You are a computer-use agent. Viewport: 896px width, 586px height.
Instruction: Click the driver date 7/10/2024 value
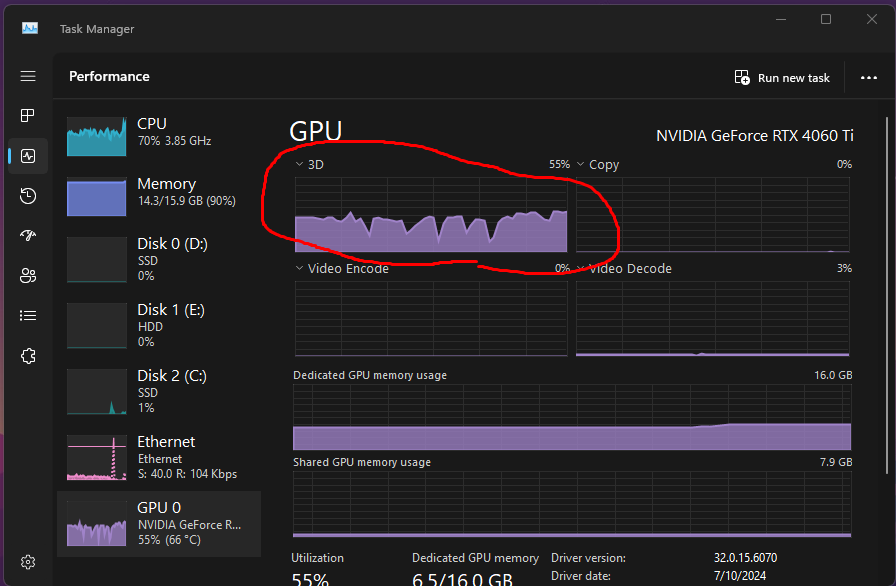coord(739,576)
